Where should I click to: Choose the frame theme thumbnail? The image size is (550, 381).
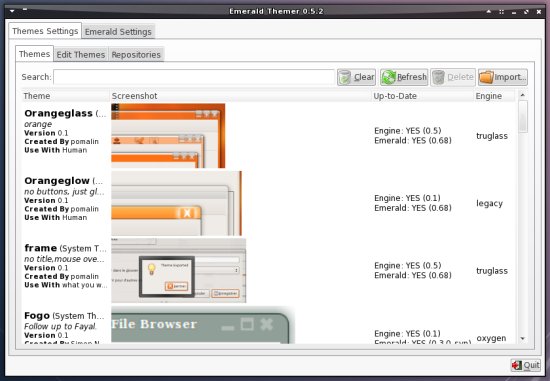pyautogui.click(x=179, y=270)
